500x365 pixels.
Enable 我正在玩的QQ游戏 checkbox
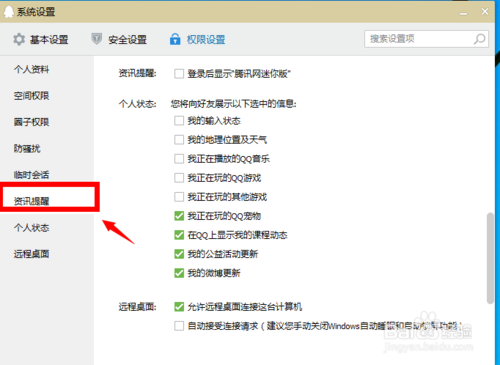(179, 178)
